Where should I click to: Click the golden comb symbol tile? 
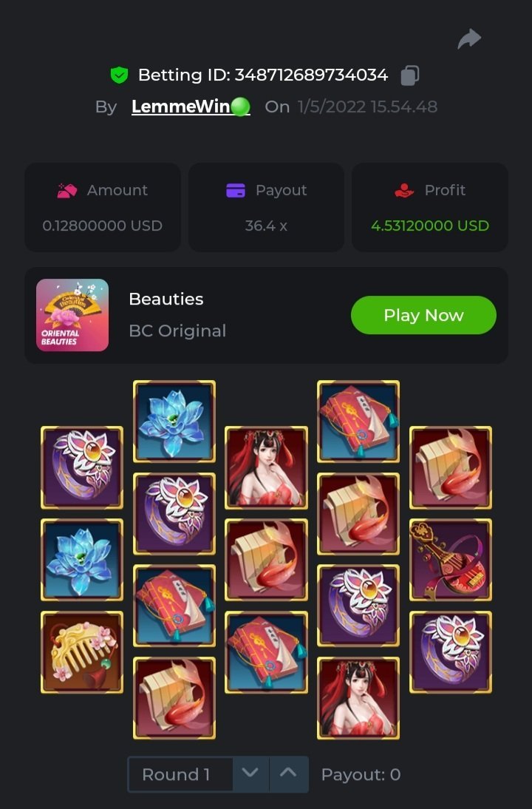point(82,651)
